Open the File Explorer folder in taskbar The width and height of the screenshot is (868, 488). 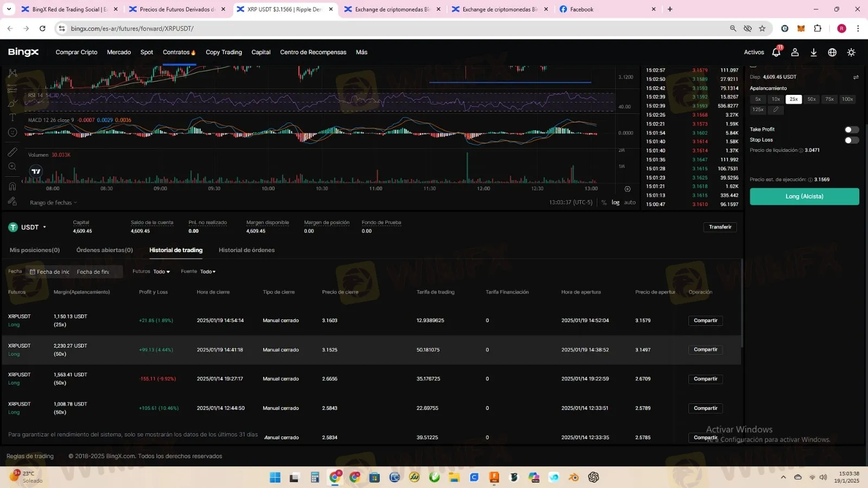(x=454, y=477)
